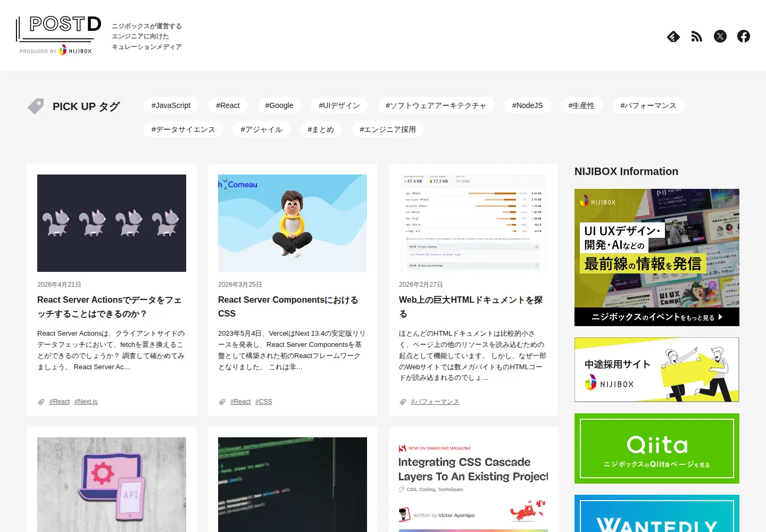The width and height of the screenshot is (766, 532).
Task: Open the Wantedly banner
Action: click(x=657, y=513)
